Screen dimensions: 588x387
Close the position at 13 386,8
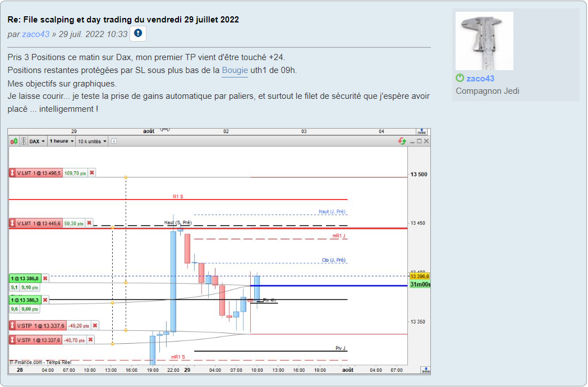coord(45,278)
